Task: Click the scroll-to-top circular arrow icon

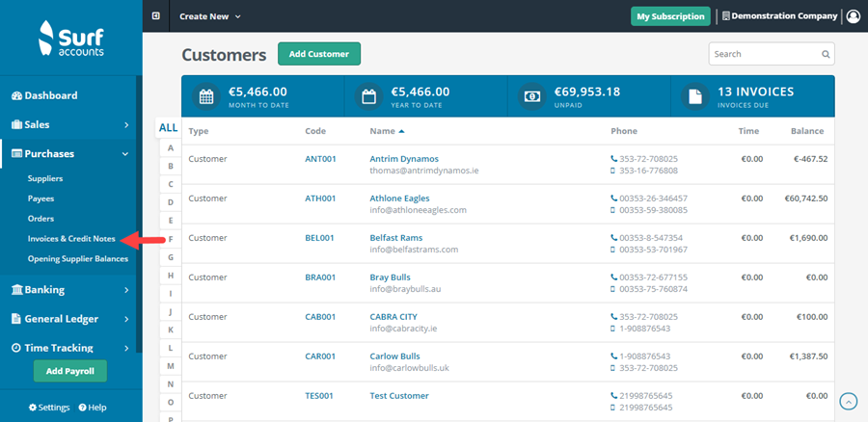Action: (x=849, y=401)
